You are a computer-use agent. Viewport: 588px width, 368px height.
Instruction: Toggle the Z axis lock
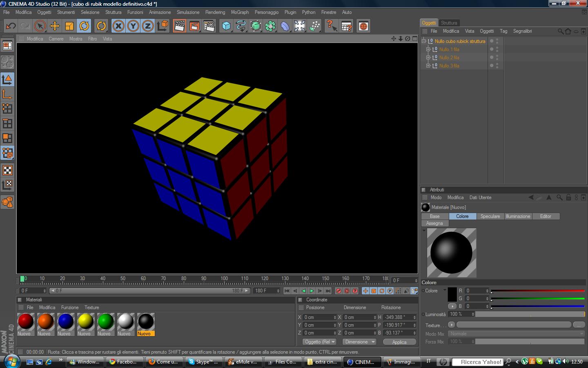[x=148, y=26]
